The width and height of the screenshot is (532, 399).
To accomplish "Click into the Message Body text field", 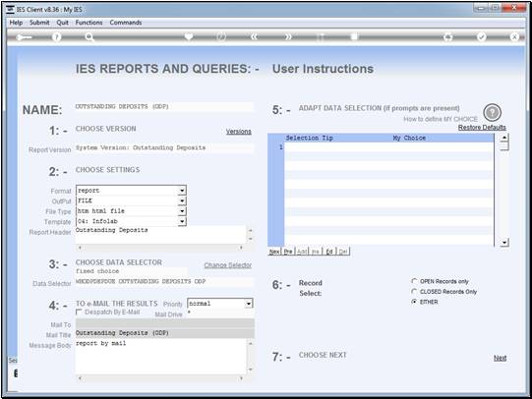I will (x=161, y=357).
